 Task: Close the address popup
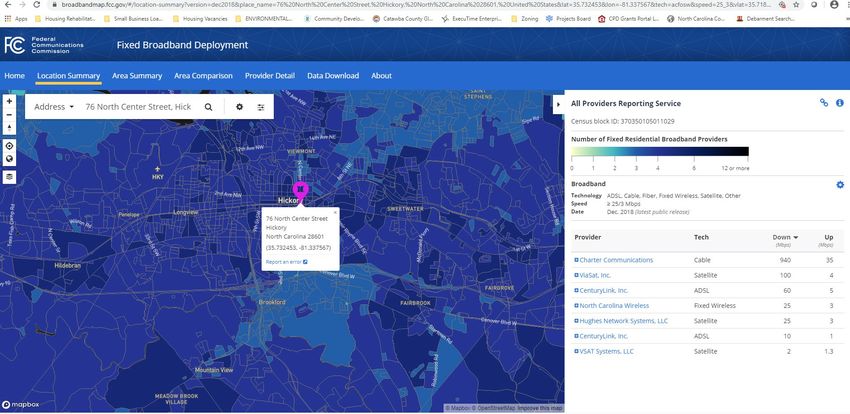(335, 212)
